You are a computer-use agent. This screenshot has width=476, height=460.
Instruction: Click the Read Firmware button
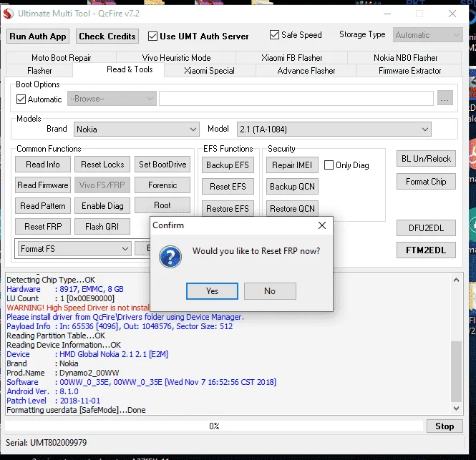click(43, 185)
